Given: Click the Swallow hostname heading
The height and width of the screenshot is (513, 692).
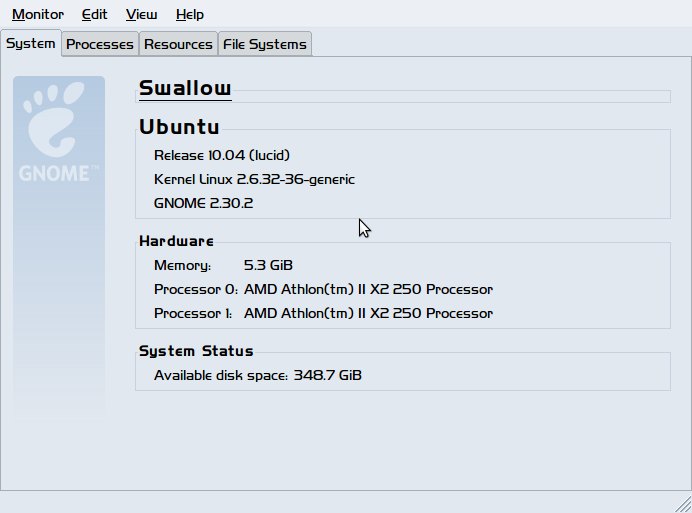Looking at the screenshot, I should [185, 88].
